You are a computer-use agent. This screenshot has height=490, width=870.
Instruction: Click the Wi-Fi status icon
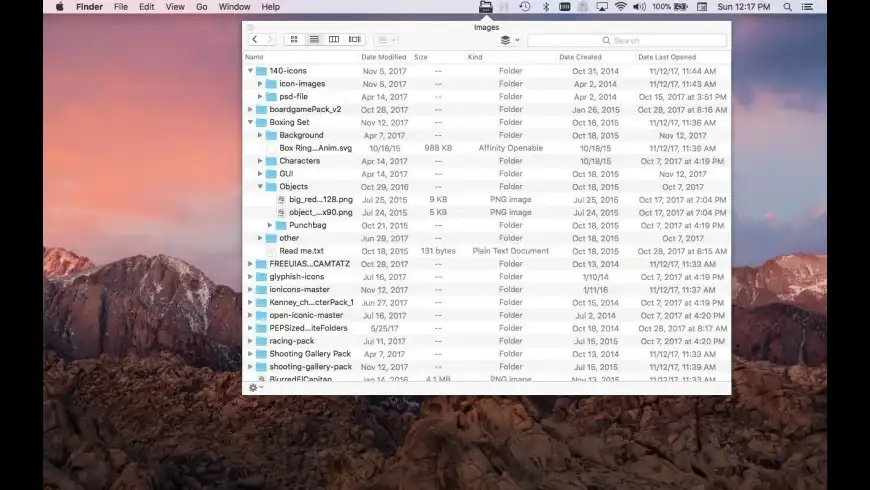point(620,7)
